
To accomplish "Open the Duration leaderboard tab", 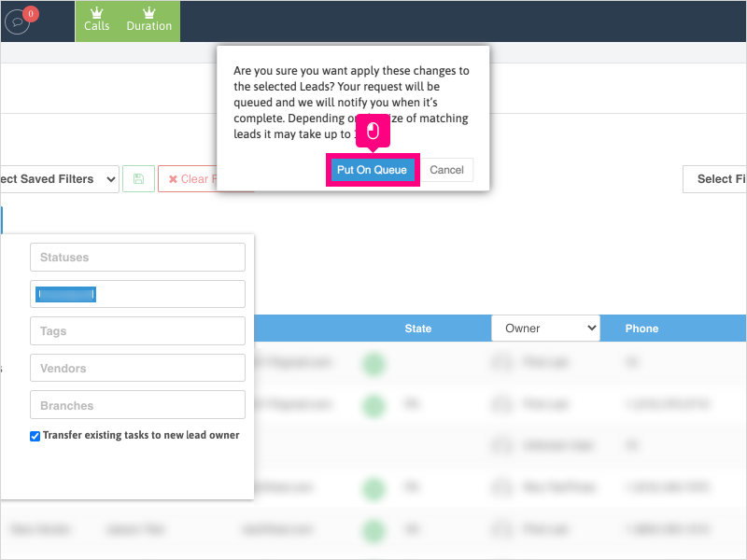I will pos(149,21).
